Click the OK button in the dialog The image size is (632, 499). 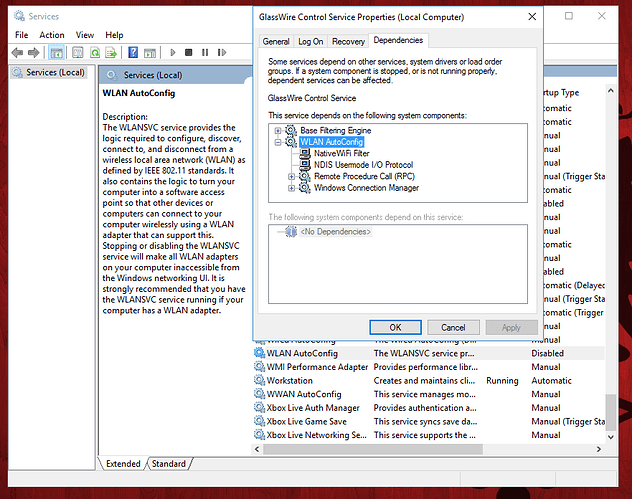tap(395, 327)
